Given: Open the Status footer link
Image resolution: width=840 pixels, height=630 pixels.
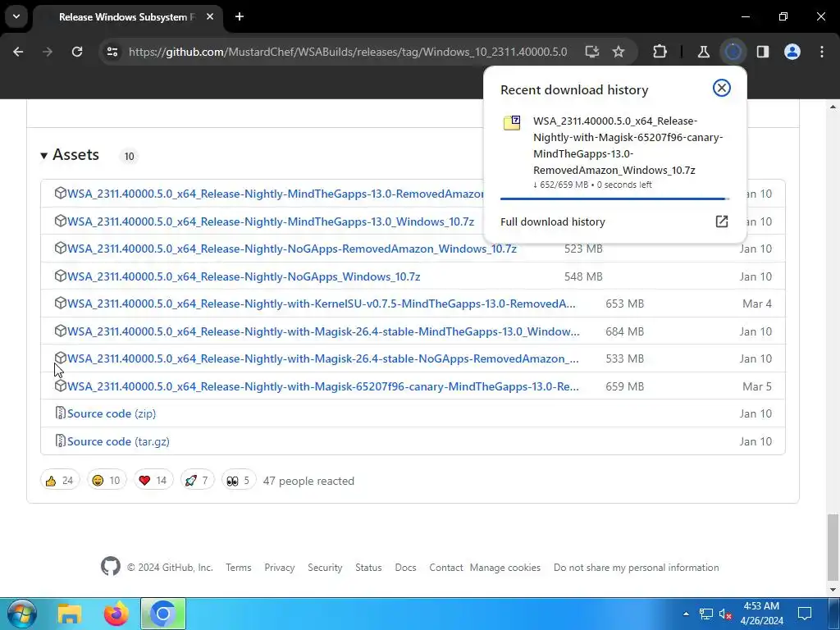Looking at the screenshot, I should [368, 568].
